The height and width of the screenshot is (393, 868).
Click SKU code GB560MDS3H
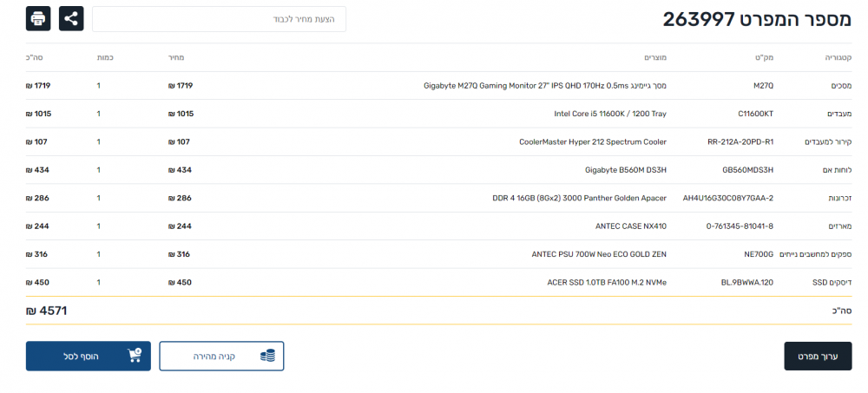pyautogui.click(x=748, y=171)
